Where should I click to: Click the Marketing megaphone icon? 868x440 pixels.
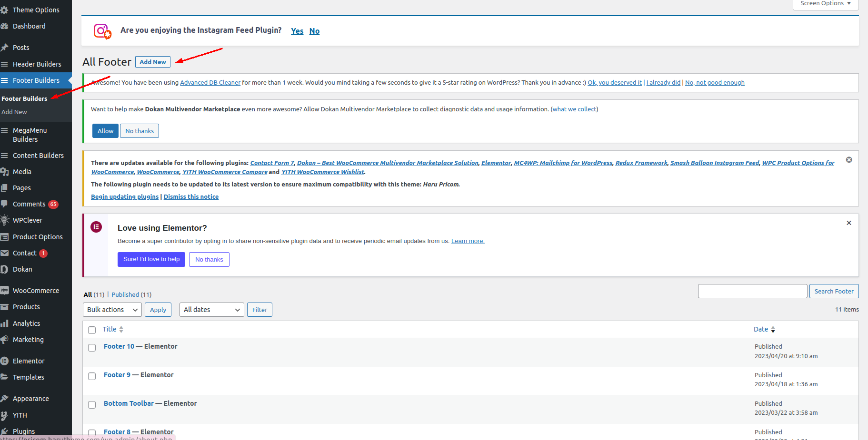pyautogui.click(x=4, y=340)
